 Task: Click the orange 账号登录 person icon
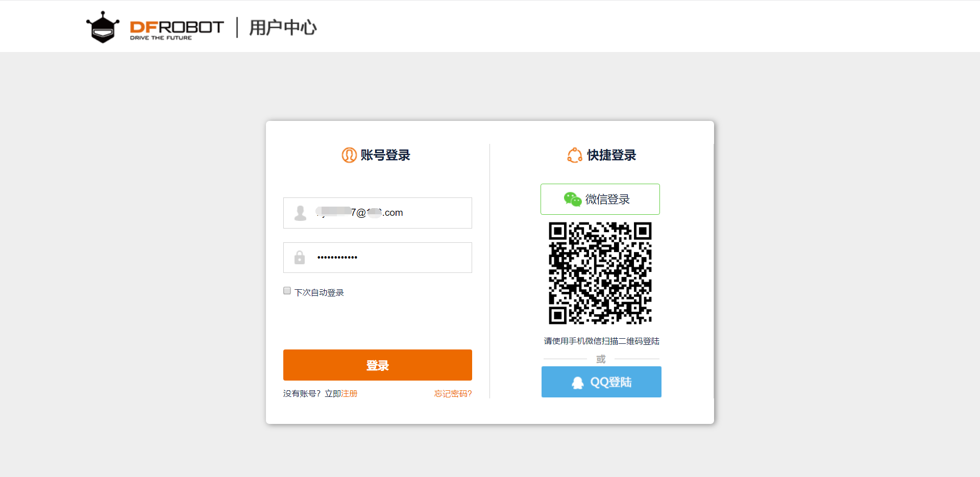349,155
